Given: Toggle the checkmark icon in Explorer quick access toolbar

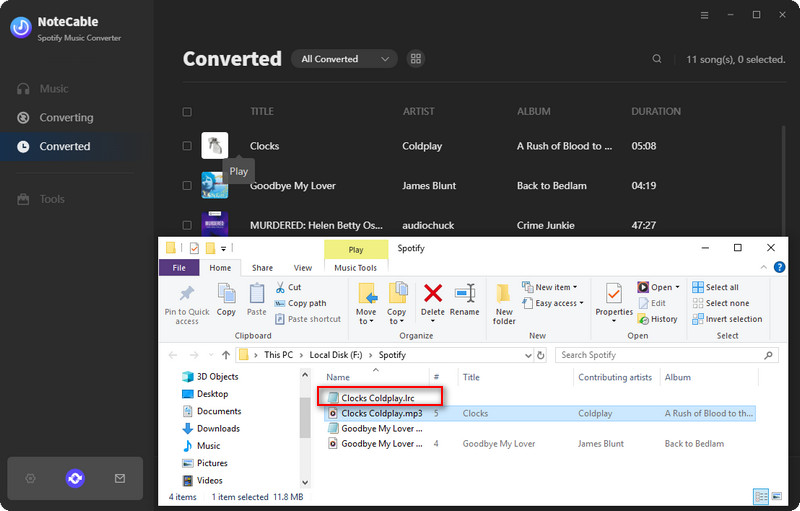Looking at the screenshot, I should point(194,248).
